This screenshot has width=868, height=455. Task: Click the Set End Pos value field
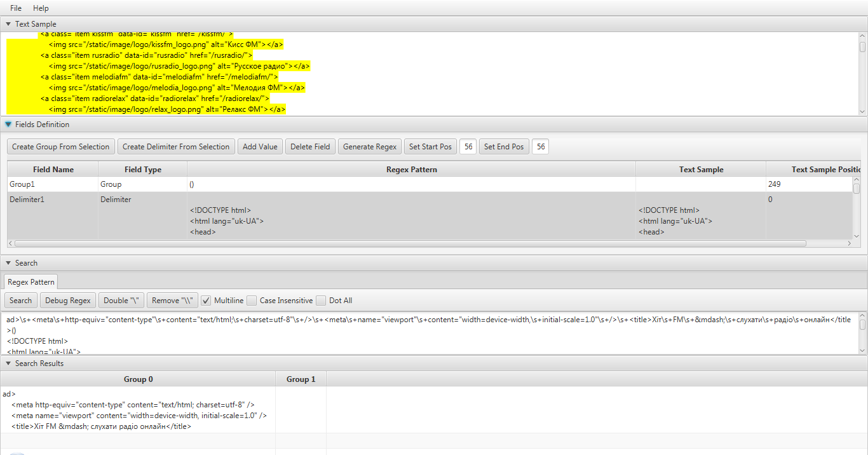coord(541,147)
